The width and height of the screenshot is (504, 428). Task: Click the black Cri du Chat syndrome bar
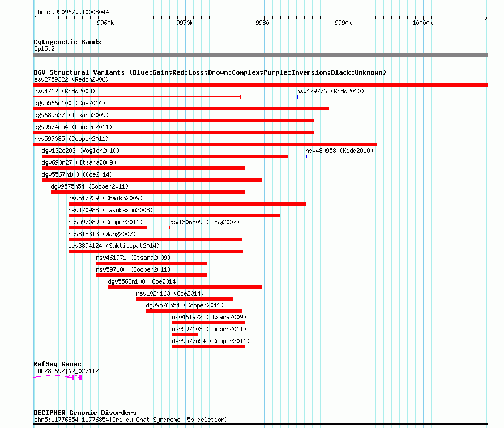click(260, 425)
